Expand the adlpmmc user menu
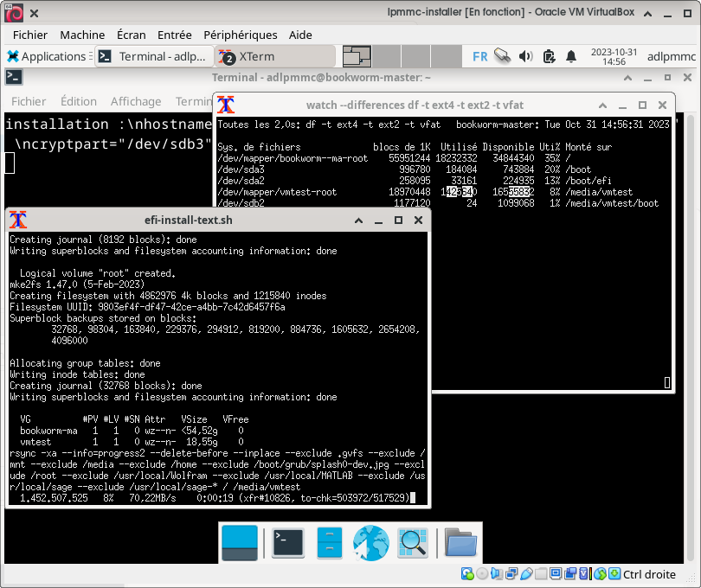The image size is (701, 588). click(671, 56)
